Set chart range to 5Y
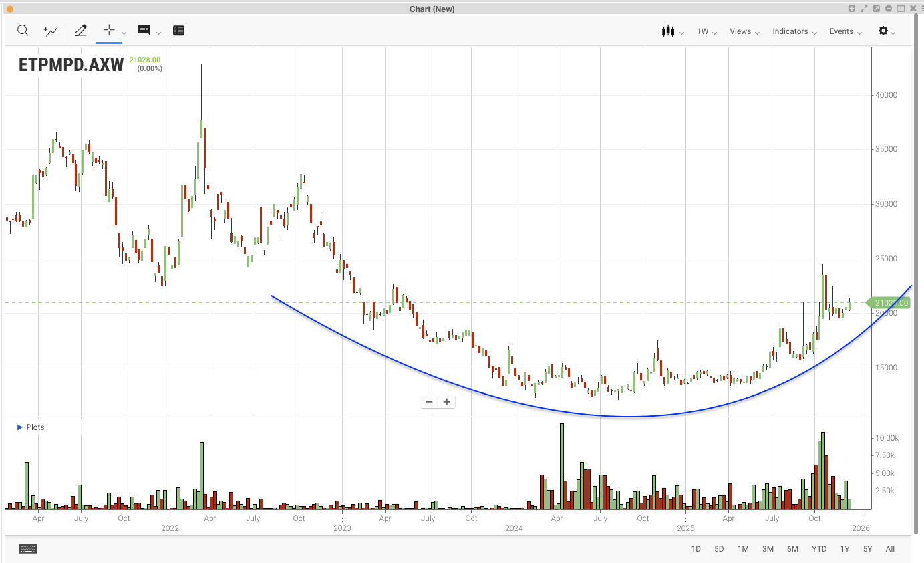924x563 pixels. (867, 549)
